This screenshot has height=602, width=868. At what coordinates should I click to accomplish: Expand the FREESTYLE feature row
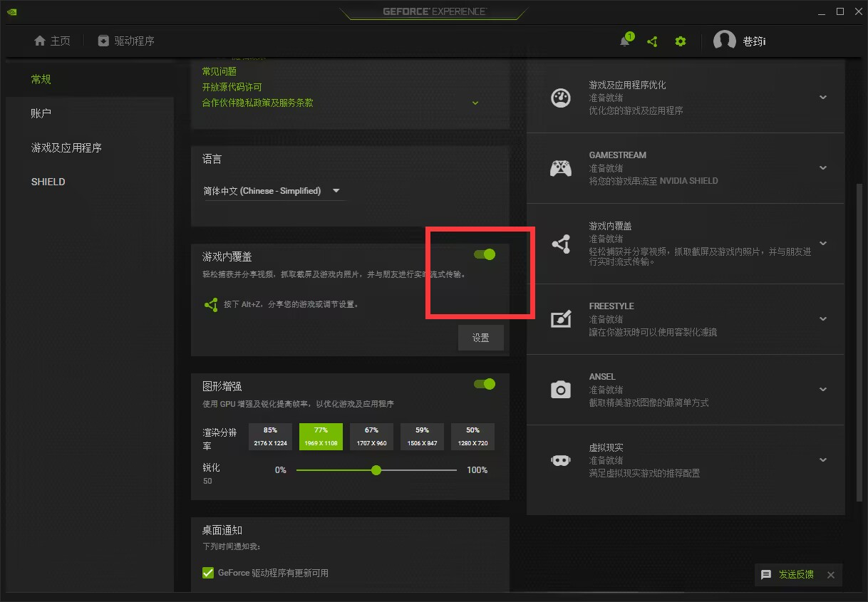coord(823,318)
